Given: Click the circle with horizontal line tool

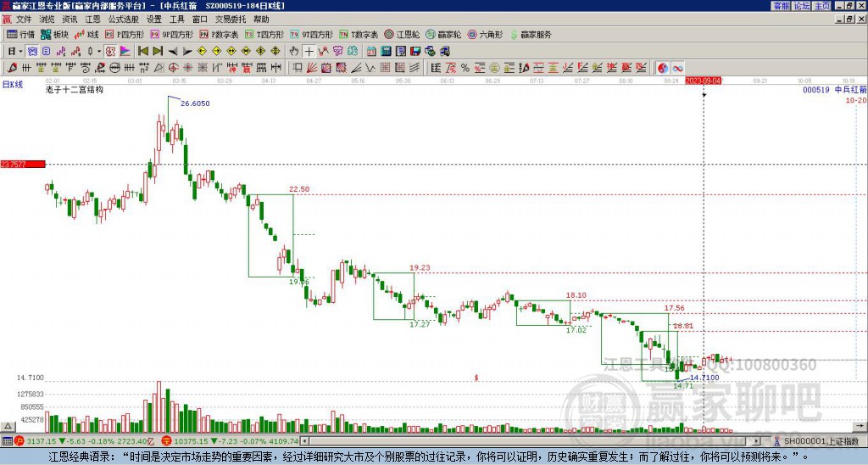Looking at the screenshot, I should (114, 68).
